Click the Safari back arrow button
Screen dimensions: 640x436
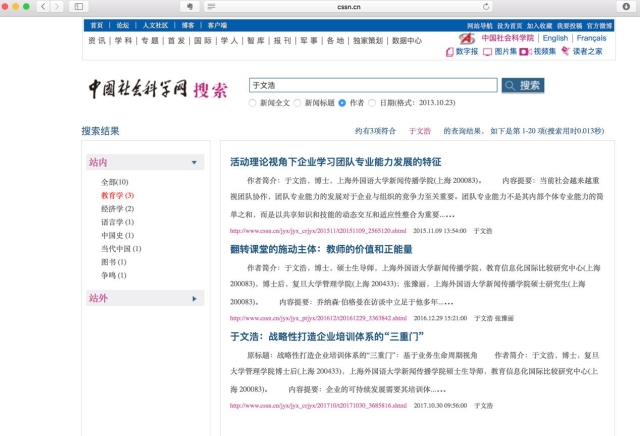point(44,7)
